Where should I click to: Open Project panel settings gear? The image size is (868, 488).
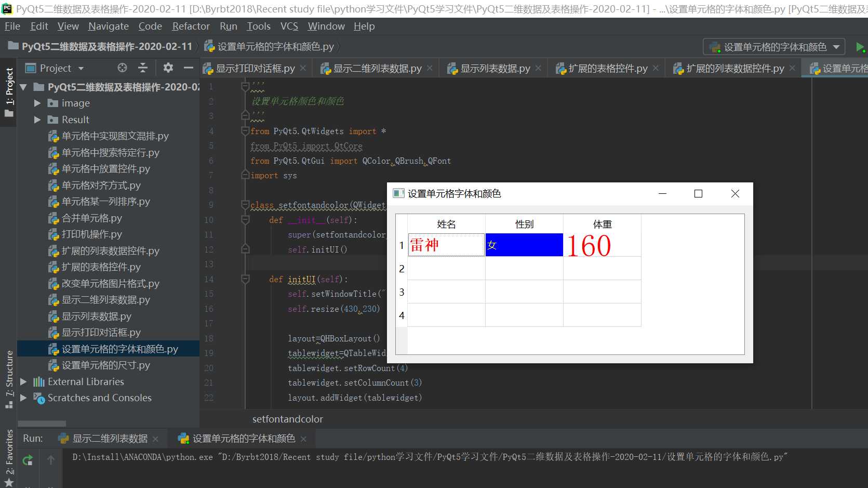click(168, 68)
